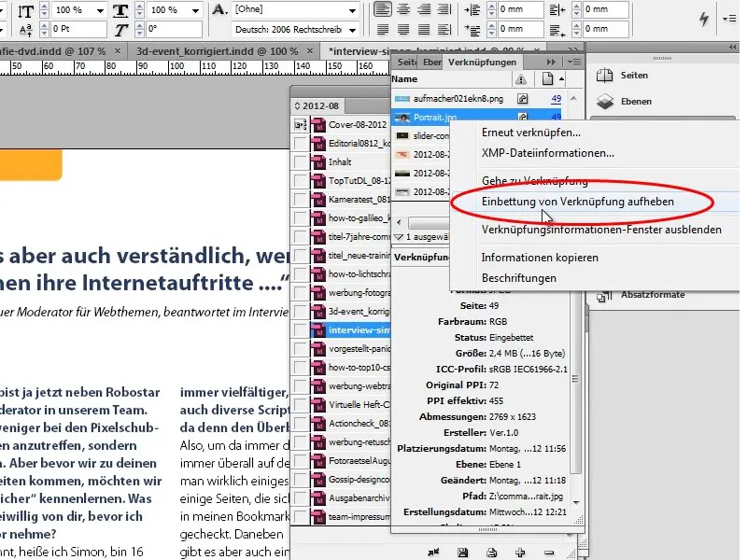This screenshot has width=747, height=560.
Task: Open the Deutsch language dropdown
Action: click(x=352, y=30)
